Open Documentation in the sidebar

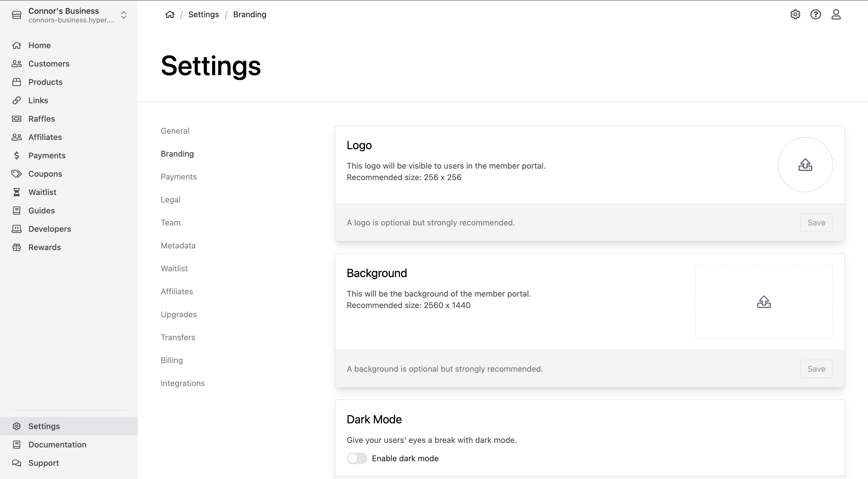57,445
